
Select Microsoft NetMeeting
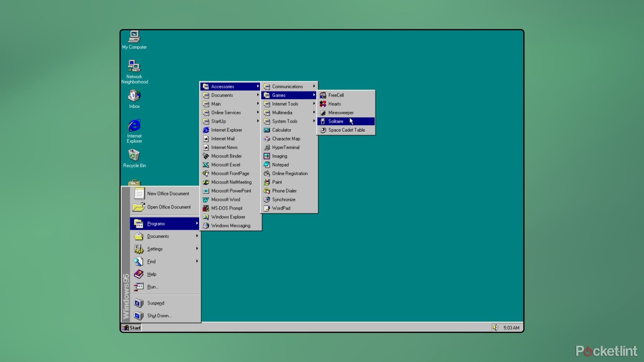(x=231, y=182)
